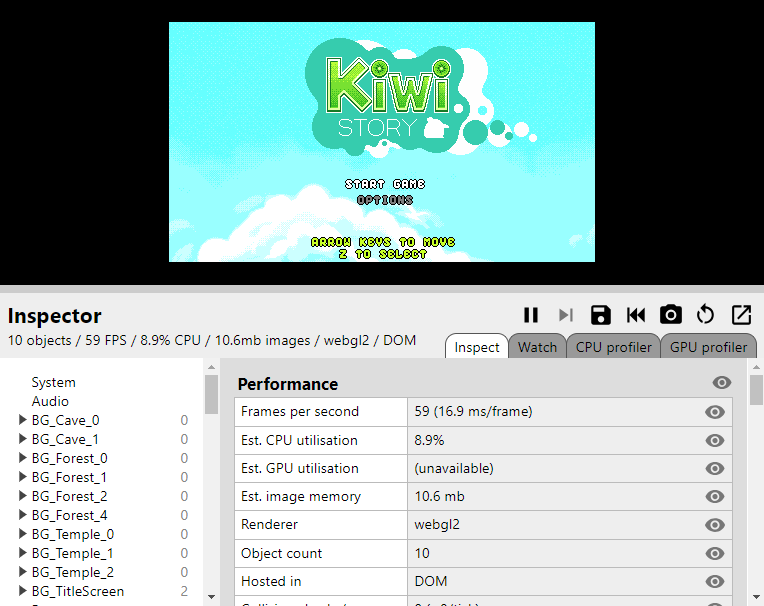The image size is (764, 606).
Task: Watch the Est. GPU utilisation value
Action: (x=714, y=469)
